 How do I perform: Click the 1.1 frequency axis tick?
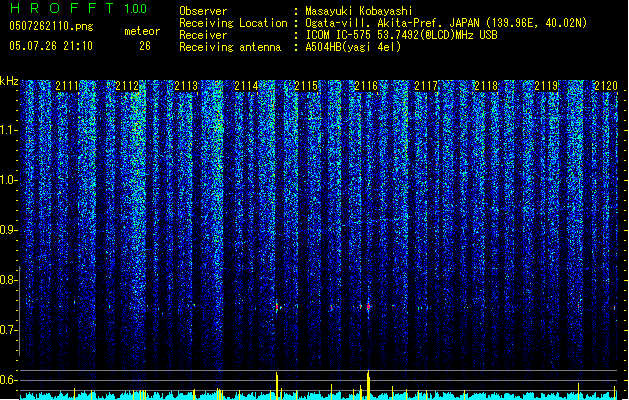(9, 131)
